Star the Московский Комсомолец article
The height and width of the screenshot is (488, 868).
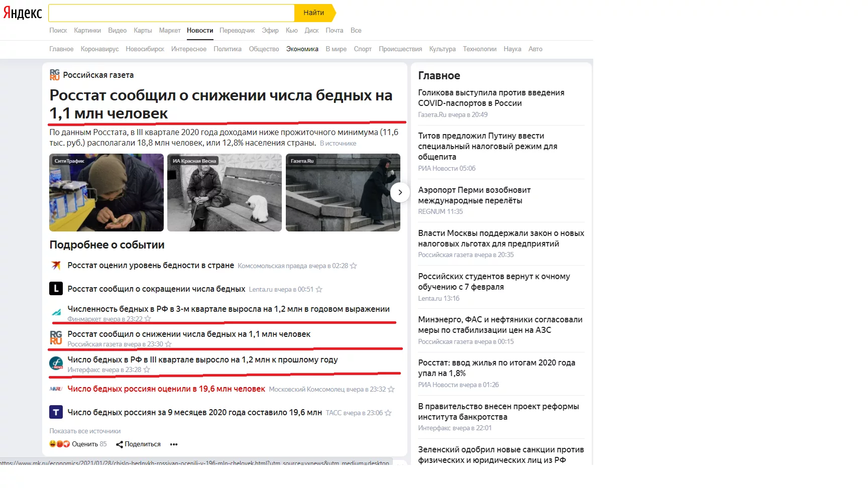[x=391, y=389]
